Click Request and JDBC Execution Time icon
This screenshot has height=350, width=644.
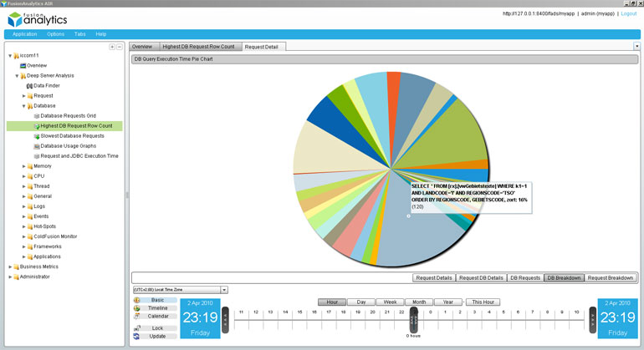(x=37, y=156)
